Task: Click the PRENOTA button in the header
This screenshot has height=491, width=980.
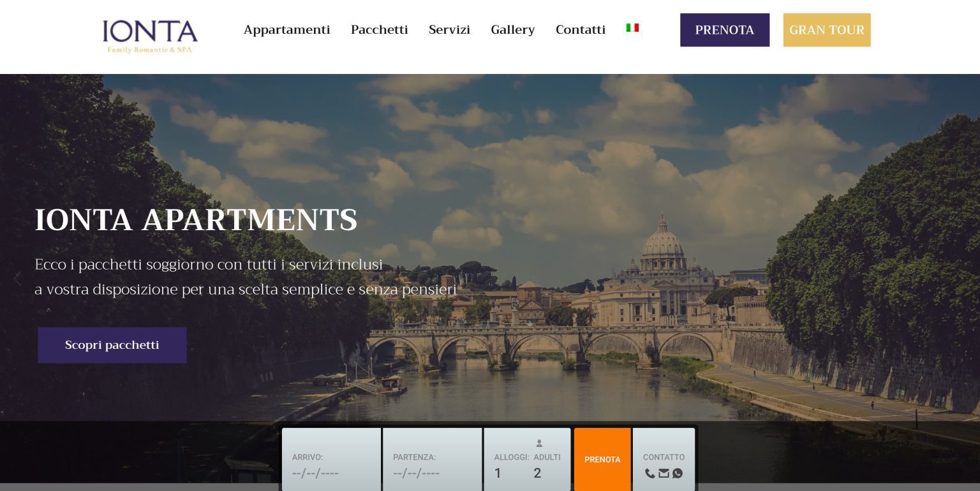Action: (724, 29)
